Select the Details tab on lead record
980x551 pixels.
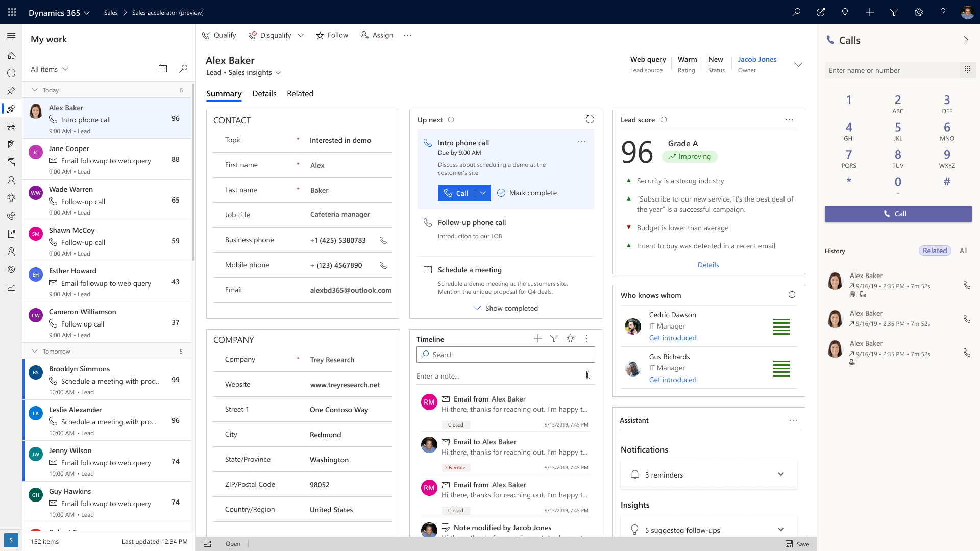[264, 93]
